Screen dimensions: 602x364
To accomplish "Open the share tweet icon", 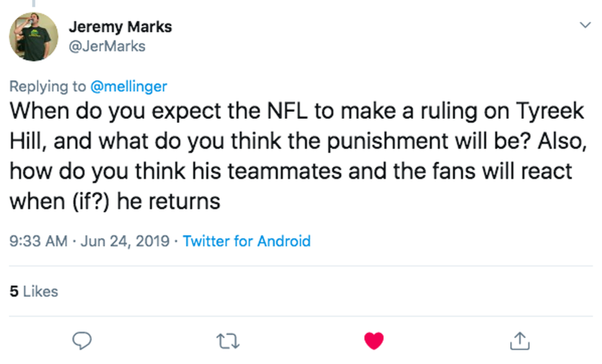I will coord(519,341).
